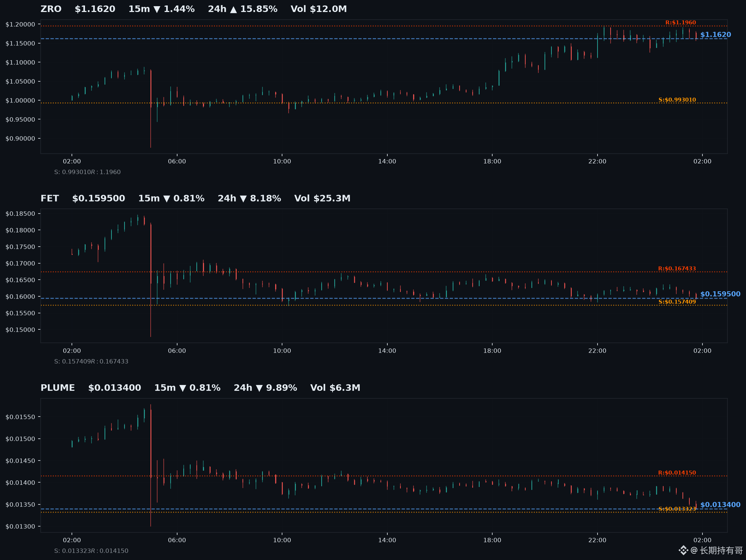Image resolution: width=746 pixels, height=560 pixels.
Task: Select 06:00 on the ZRO time axis
Action: tap(177, 161)
